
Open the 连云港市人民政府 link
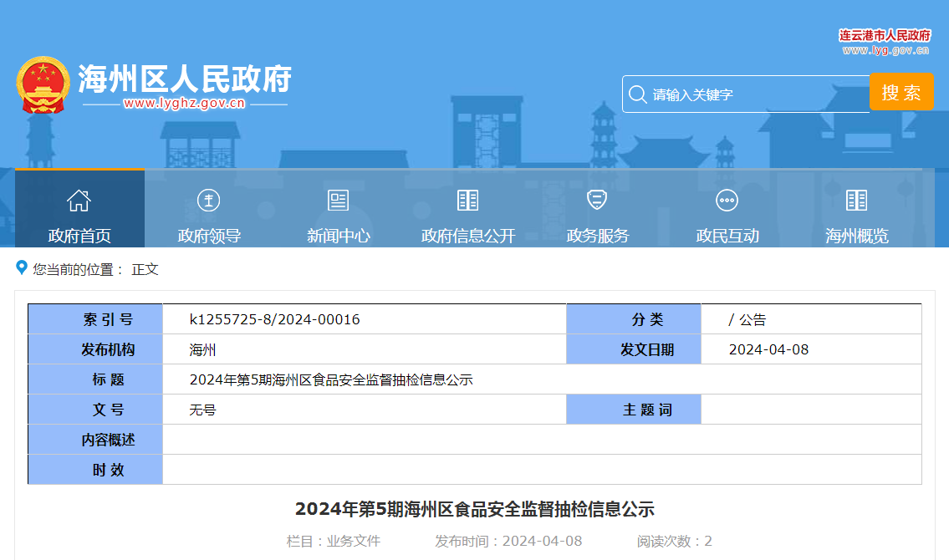click(885, 35)
